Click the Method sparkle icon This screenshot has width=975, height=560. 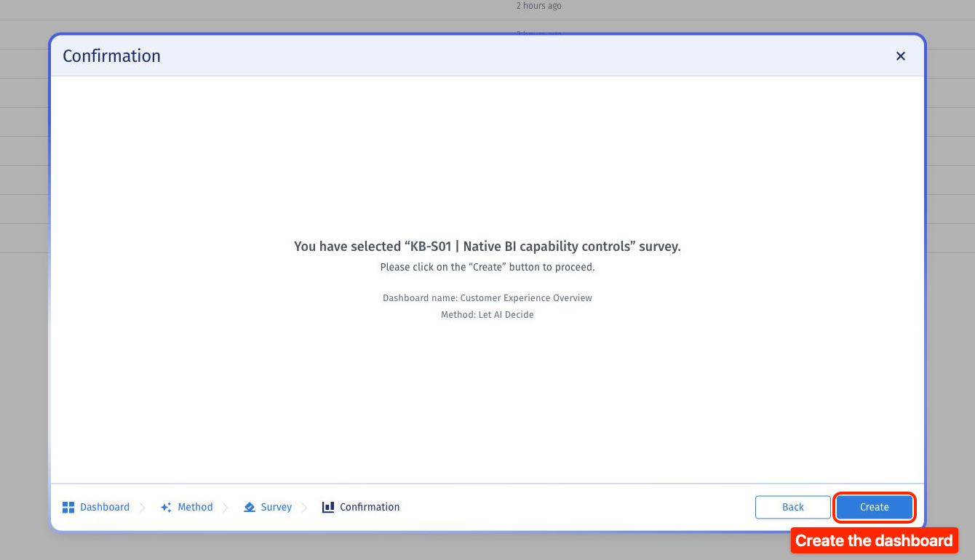coord(167,508)
